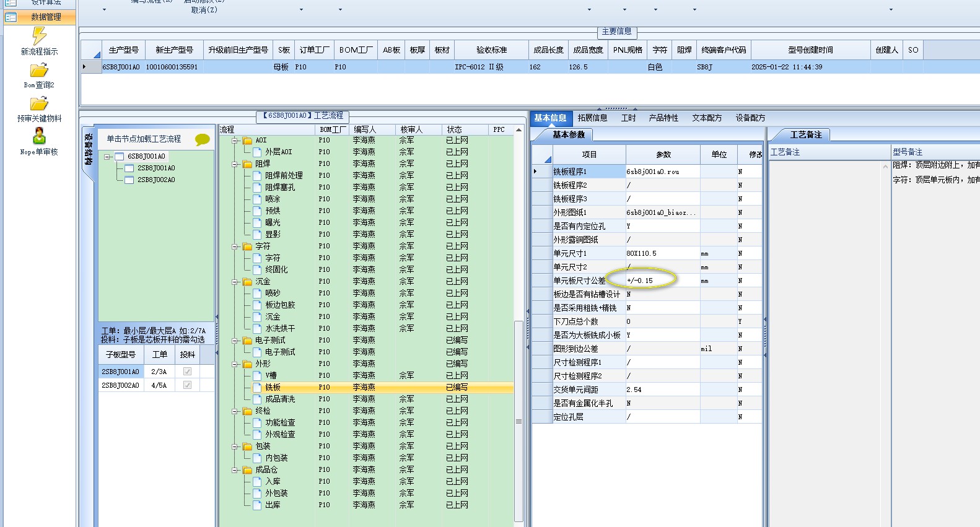Image resolution: width=980 pixels, height=527 pixels.
Task: Click the flow list vertical scrollbar
Action: [x=518, y=421]
